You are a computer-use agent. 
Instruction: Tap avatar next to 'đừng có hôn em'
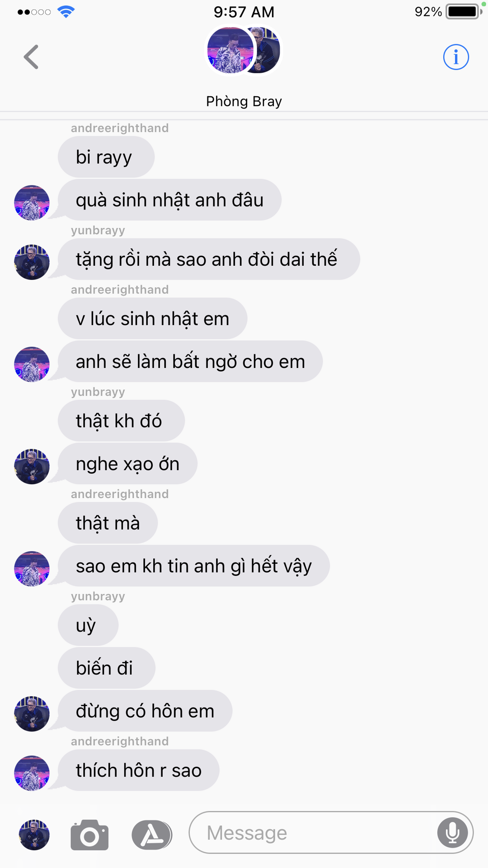coord(32,714)
